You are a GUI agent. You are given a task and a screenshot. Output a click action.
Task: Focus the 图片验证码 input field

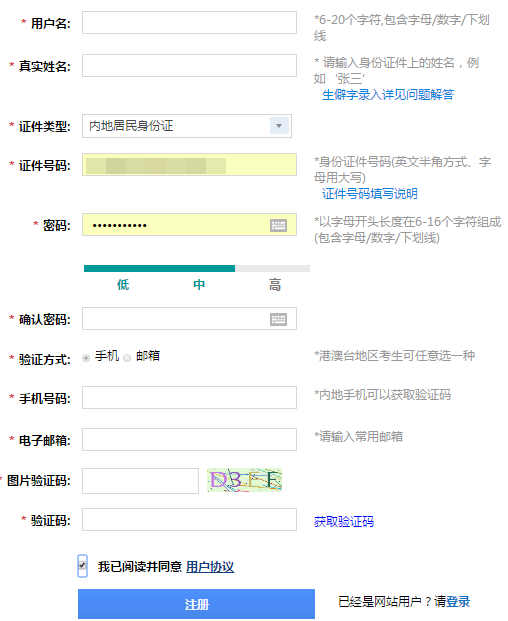point(141,481)
